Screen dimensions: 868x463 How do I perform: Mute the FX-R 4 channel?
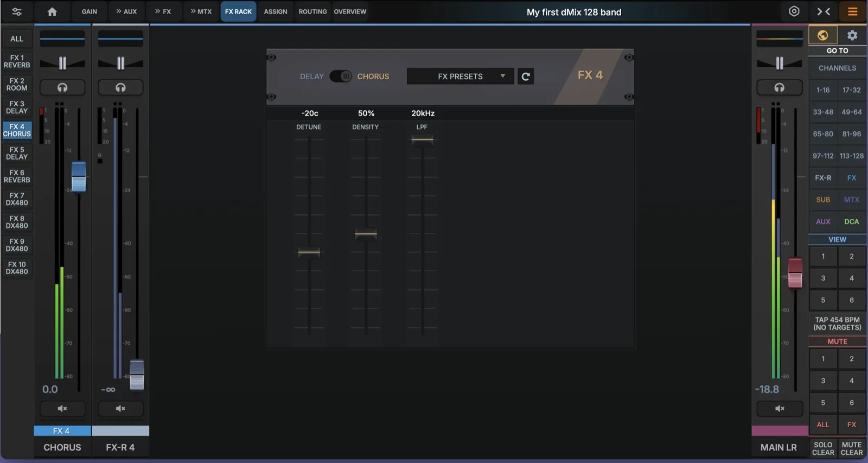(120, 408)
